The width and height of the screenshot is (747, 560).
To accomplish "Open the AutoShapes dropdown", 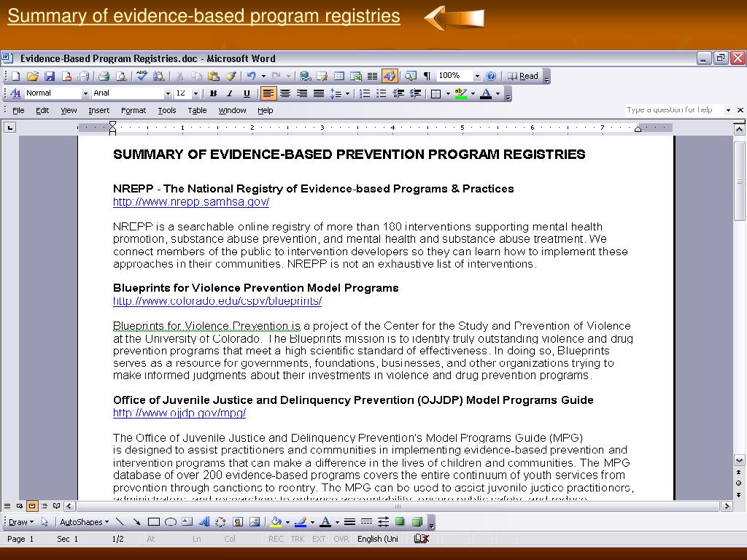I will click(85, 522).
